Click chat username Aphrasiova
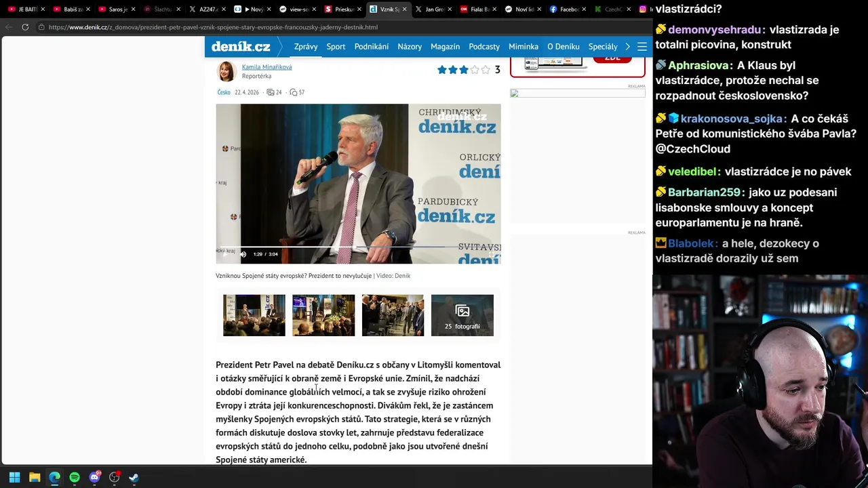 (x=698, y=66)
